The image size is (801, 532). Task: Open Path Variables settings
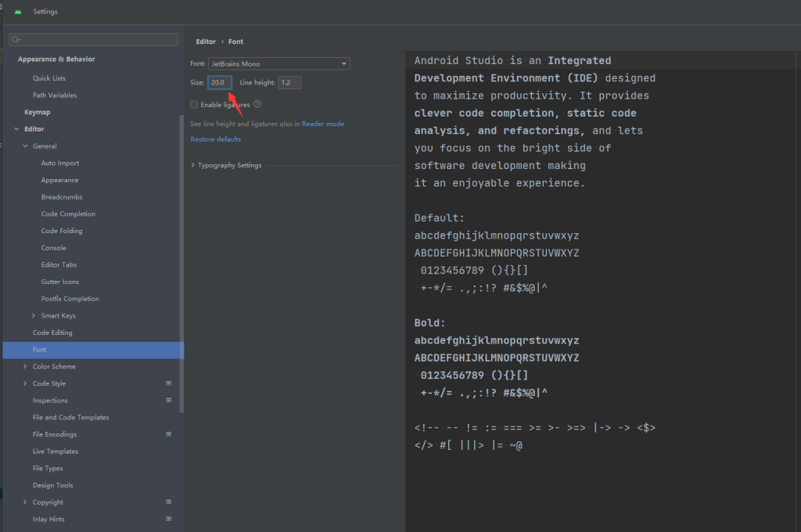click(55, 95)
